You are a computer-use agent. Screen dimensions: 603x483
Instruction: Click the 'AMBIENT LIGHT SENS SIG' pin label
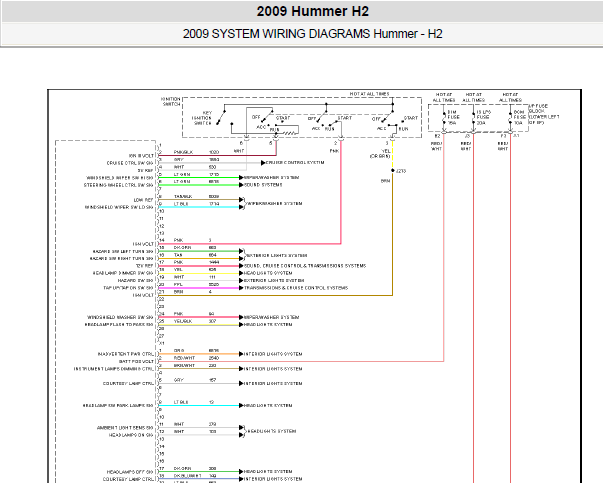(x=125, y=428)
